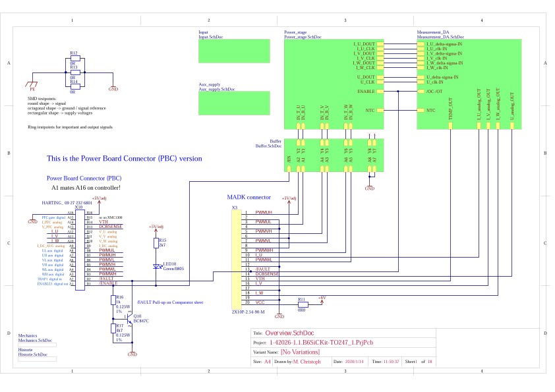Click the X10 HARTING connector body
The image size is (555, 392).
[x=80, y=250]
